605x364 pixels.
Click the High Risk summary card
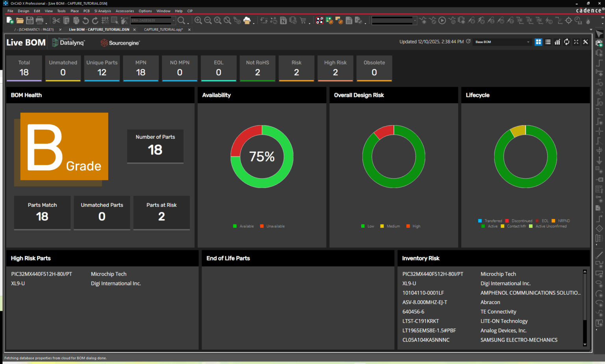click(335, 68)
